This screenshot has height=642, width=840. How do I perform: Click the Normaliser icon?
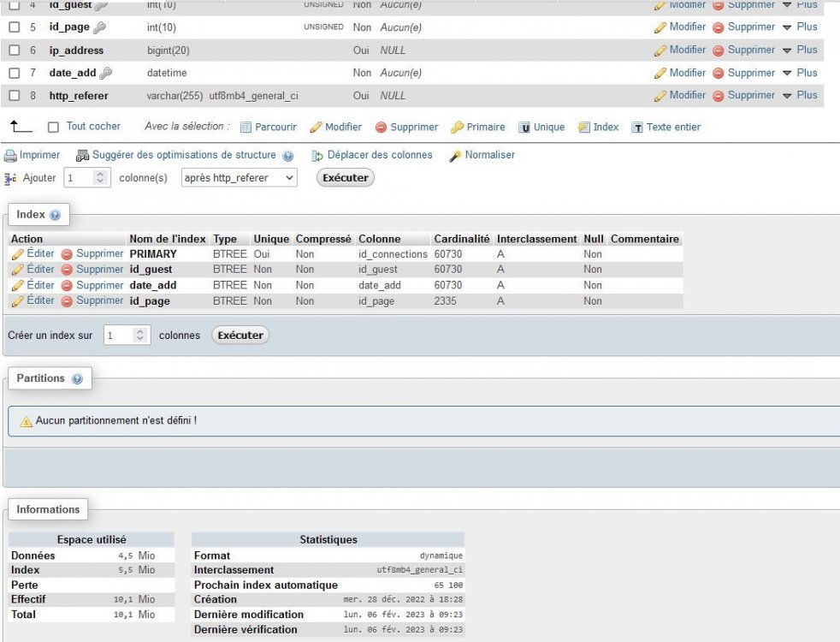[455, 156]
